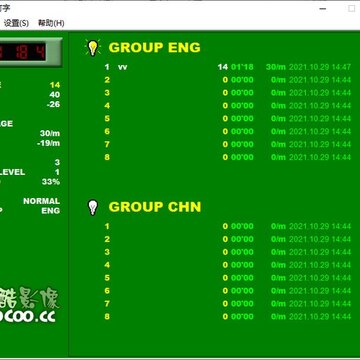This screenshot has width=360, height=360.
Task: Open the 设置(S) menu
Action: (x=16, y=23)
